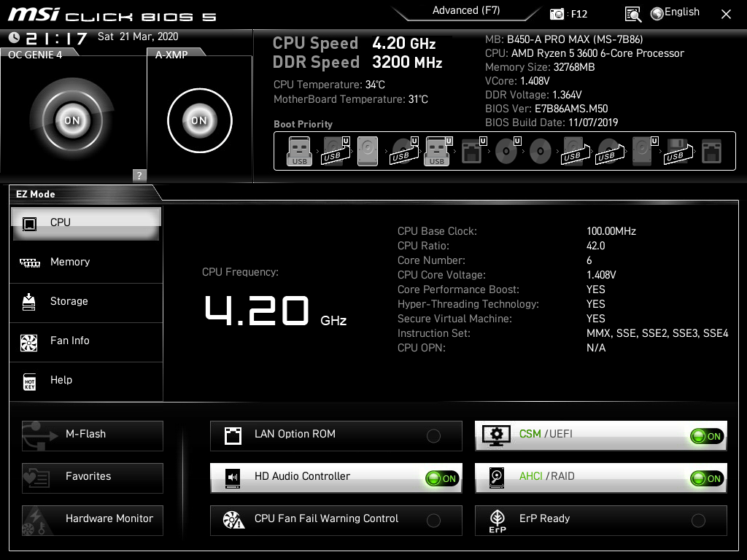Click CPU Ratio value 42.0
The image size is (747, 560).
595,246
